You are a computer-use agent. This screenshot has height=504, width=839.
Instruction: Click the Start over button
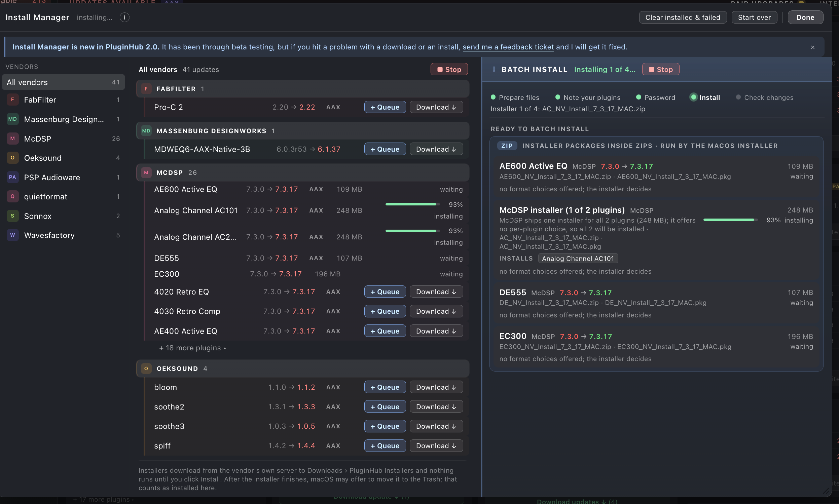click(754, 17)
